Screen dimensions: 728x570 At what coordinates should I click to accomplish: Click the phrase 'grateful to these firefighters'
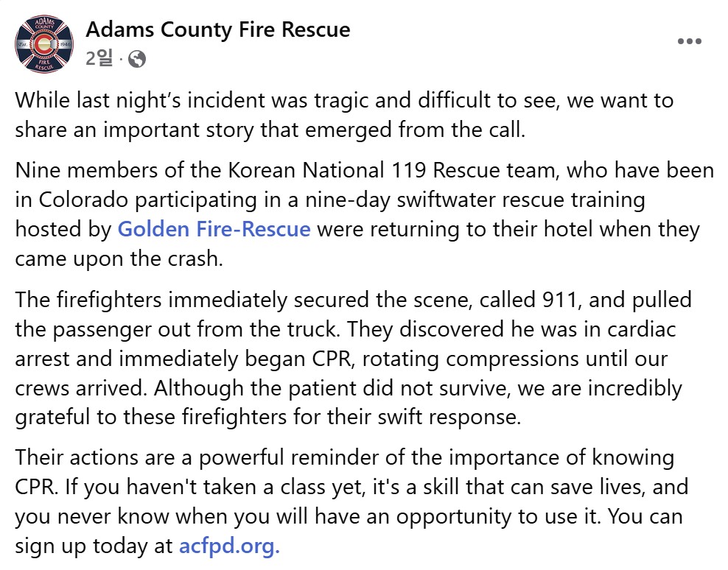(151, 418)
